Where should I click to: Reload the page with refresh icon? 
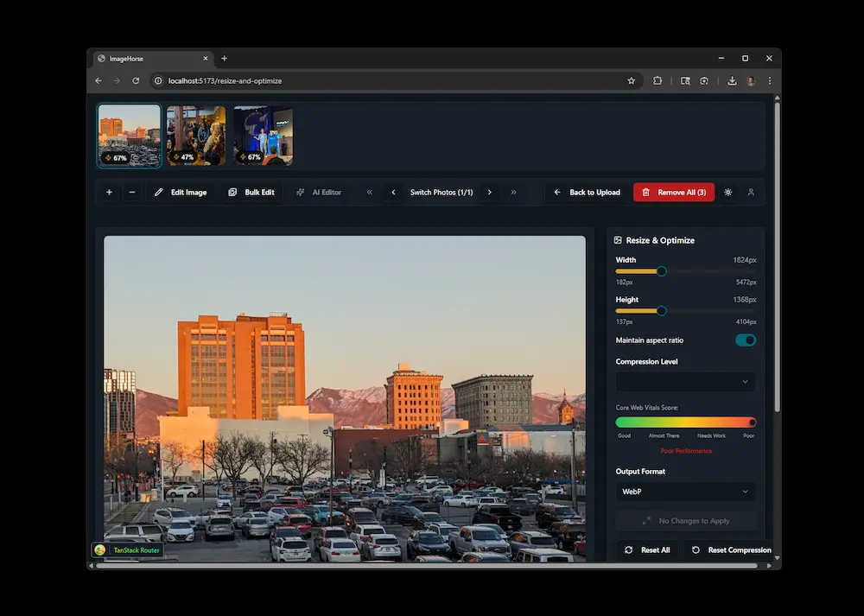click(136, 80)
